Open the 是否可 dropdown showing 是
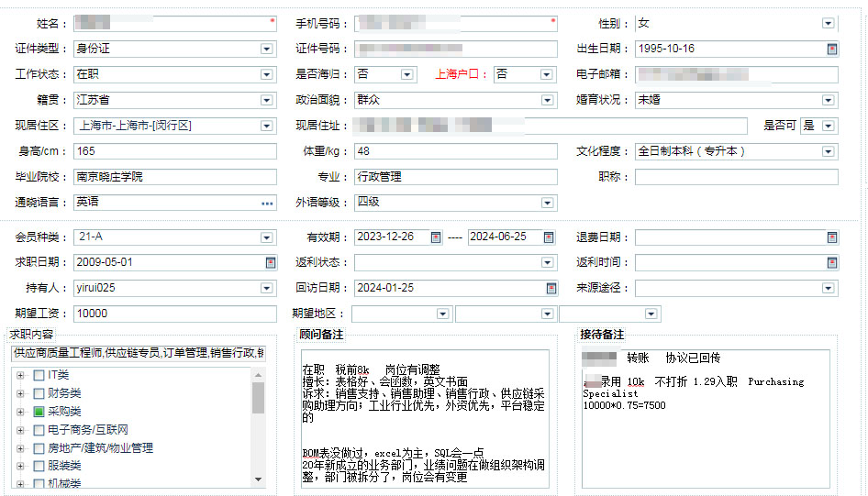The image size is (868, 496). [x=829, y=127]
